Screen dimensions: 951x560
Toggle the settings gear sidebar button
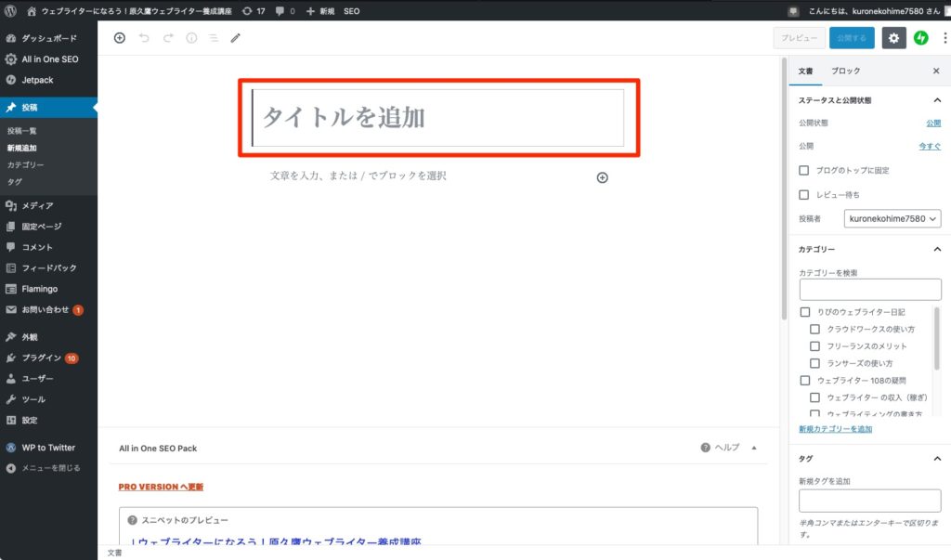(x=893, y=38)
